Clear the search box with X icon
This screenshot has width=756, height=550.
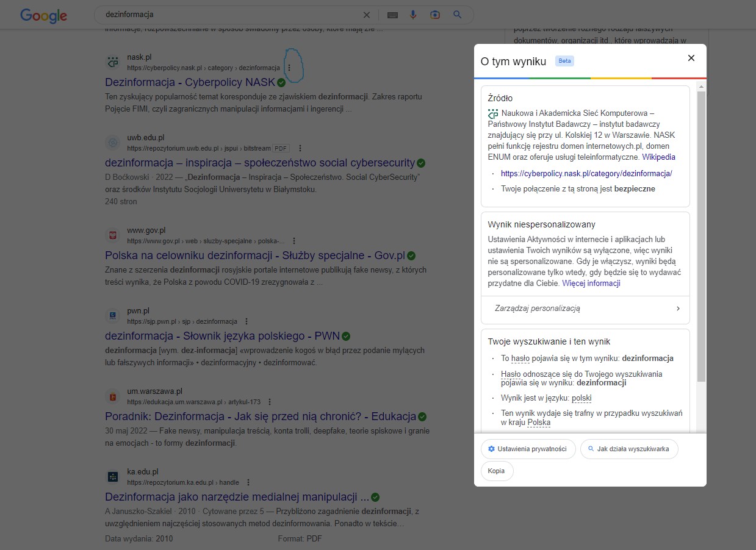pyautogui.click(x=367, y=15)
